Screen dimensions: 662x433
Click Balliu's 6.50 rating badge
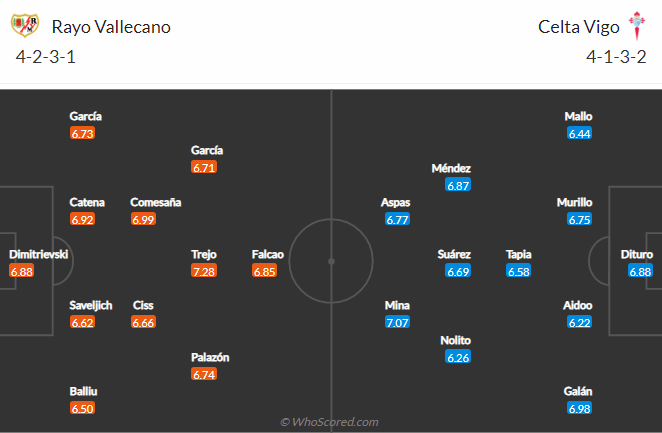coord(82,409)
